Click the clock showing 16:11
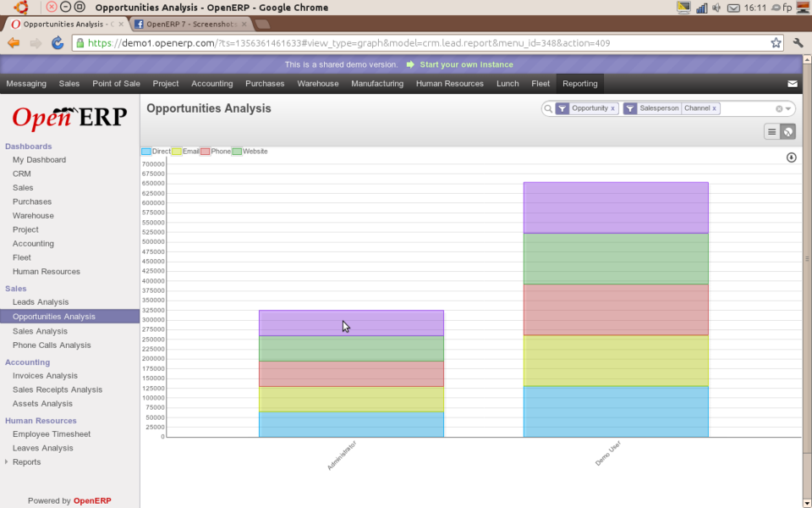The image size is (812, 508). click(754, 8)
